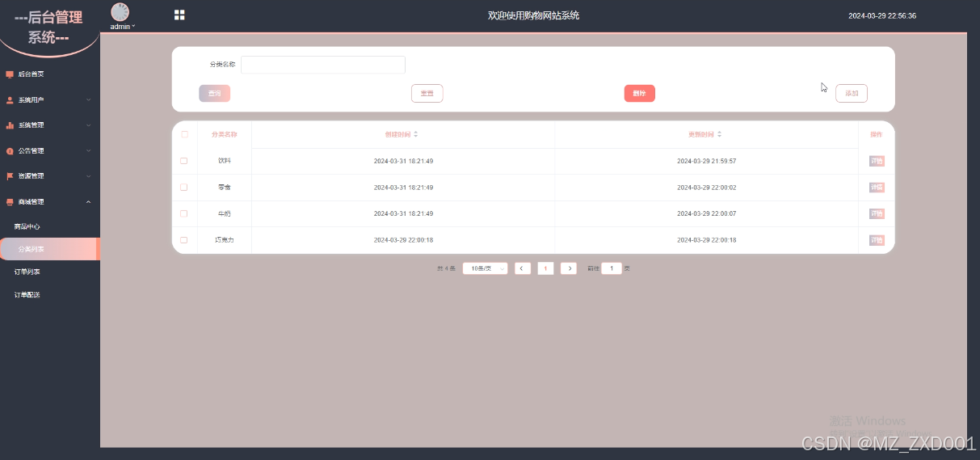This screenshot has height=460, width=980.
Task: Expand 系统管理 menu chevron
Action: pyautogui.click(x=88, y=125)
